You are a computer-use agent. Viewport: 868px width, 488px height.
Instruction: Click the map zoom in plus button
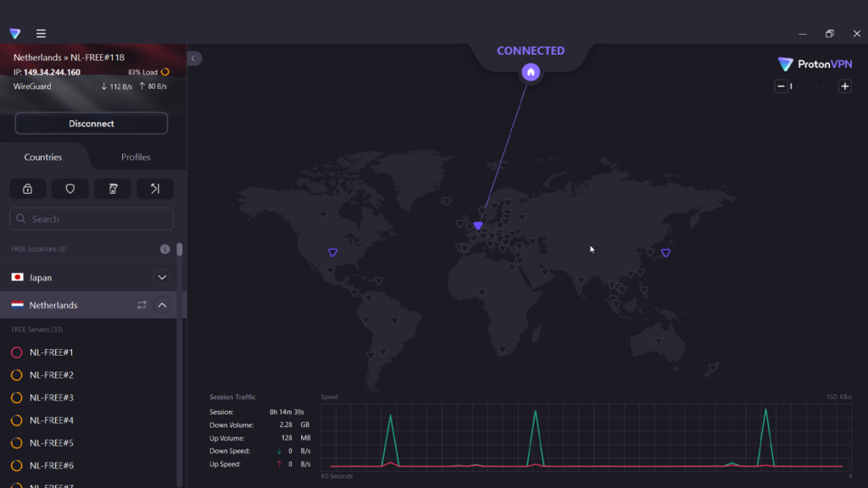(x=844, y=86)
